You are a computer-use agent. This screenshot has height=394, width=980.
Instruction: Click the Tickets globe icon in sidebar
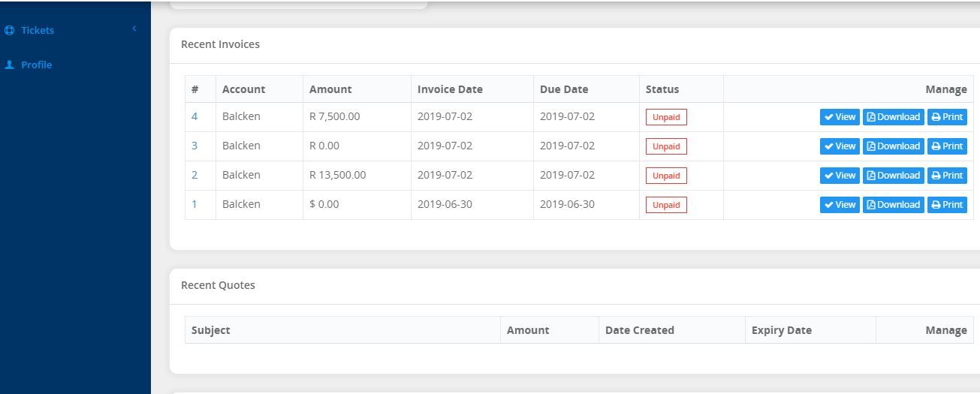(10, 31)
